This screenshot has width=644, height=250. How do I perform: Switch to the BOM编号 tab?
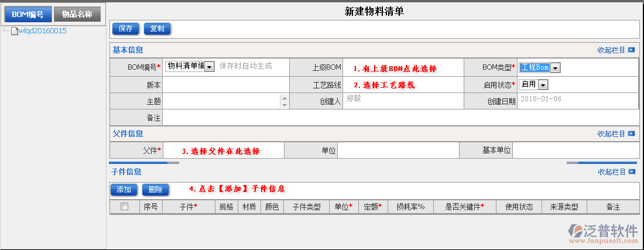[x=27, y=15]
